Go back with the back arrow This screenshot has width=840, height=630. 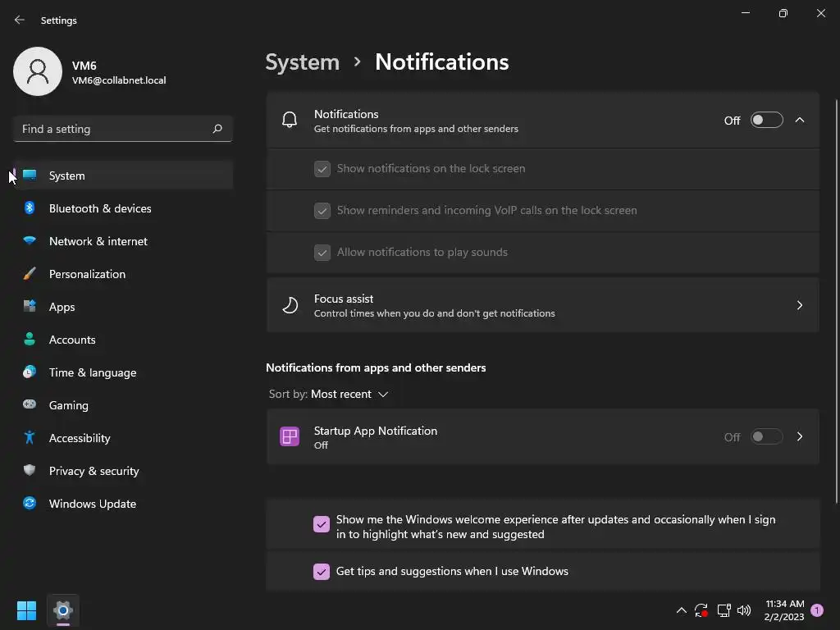tap(20, 20)
